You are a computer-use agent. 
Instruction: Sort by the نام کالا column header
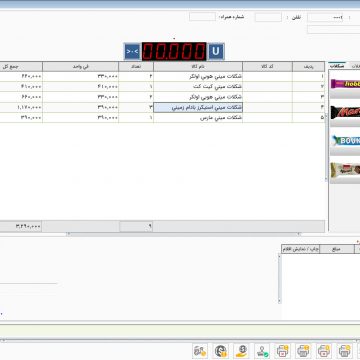click(x=198, y=67)
